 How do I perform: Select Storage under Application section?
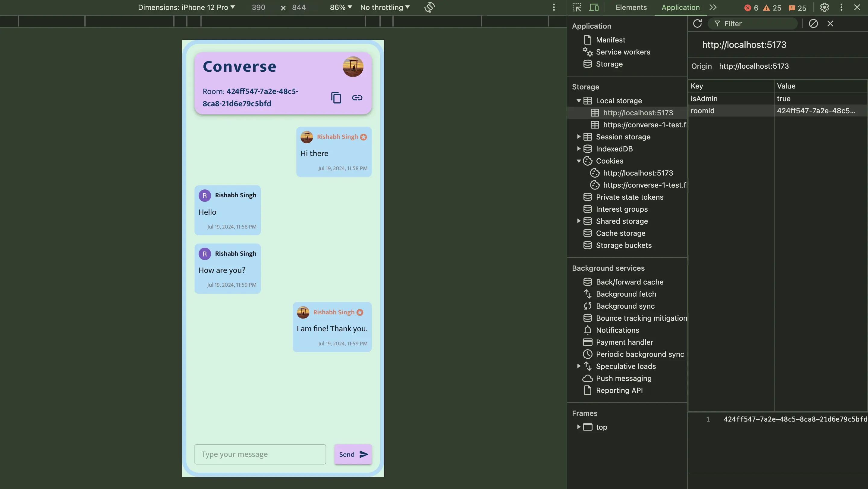609,64
